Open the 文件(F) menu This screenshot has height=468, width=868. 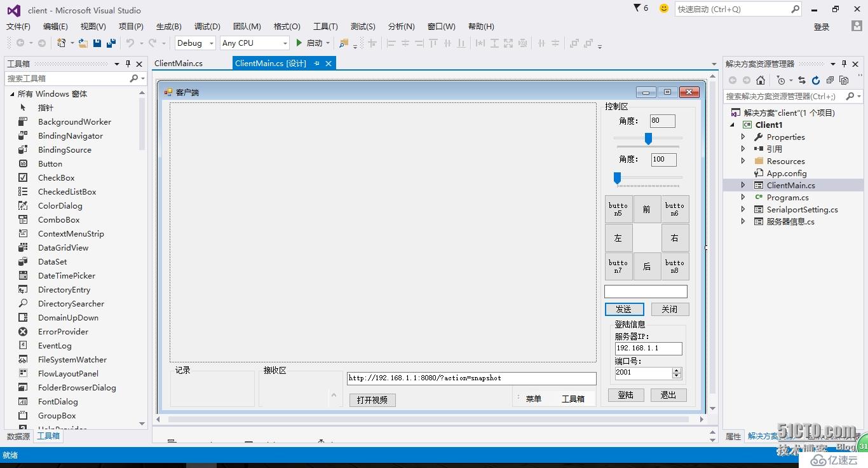[x=18, y=26]
